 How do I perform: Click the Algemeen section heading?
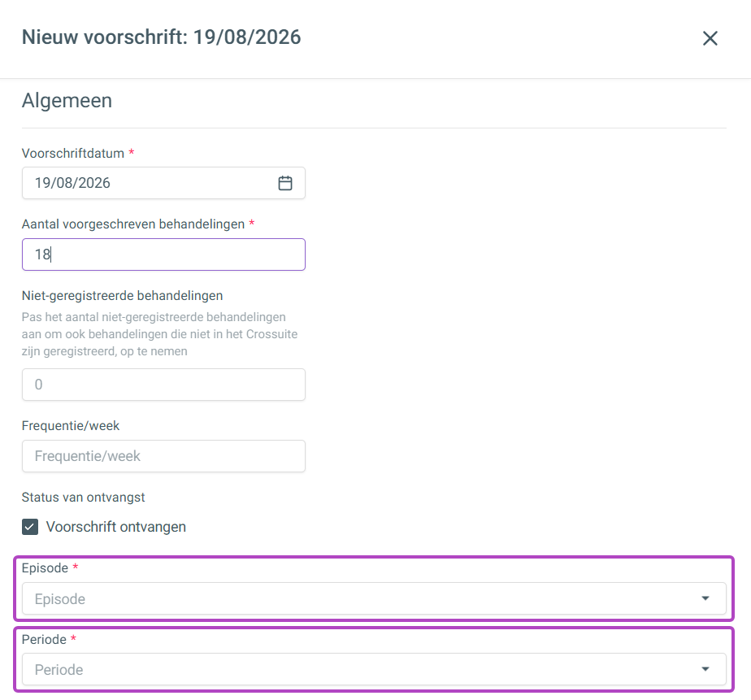tap(67, 101)
